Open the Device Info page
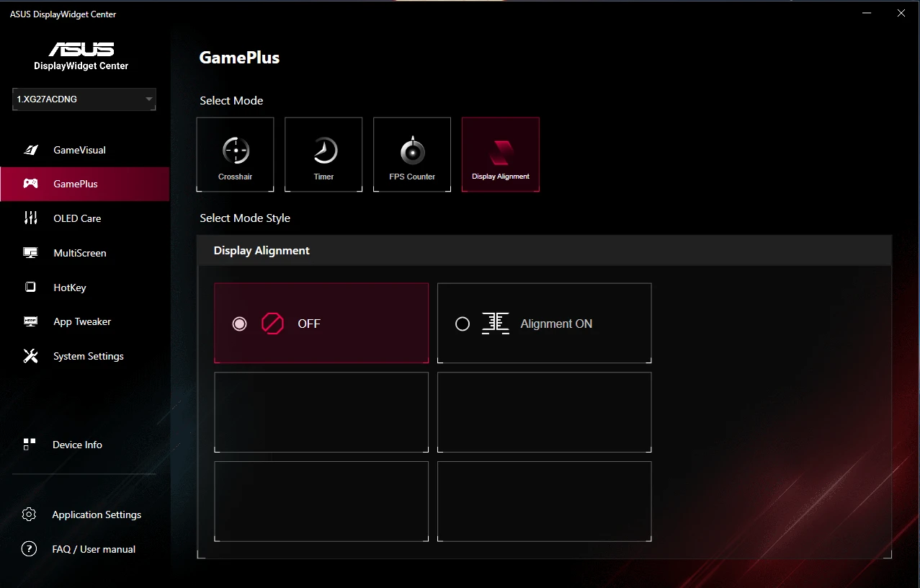Image resolution: width=920 pixels, height=588 pixels. tap(77, 445)
